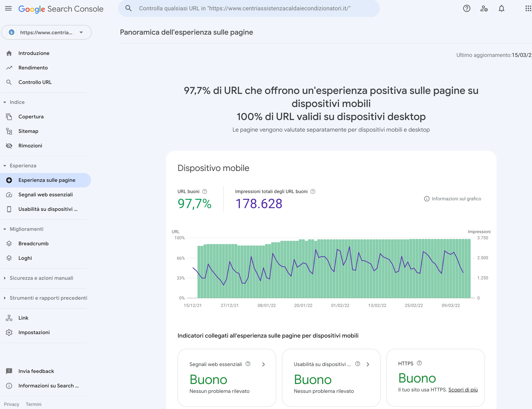532x409 pixels.
Task: Click the Link network icon
Action: (9, 318)
